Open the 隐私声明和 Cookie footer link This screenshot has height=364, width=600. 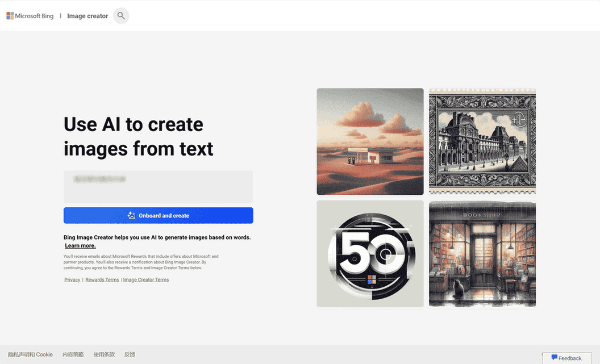point(31,354)
